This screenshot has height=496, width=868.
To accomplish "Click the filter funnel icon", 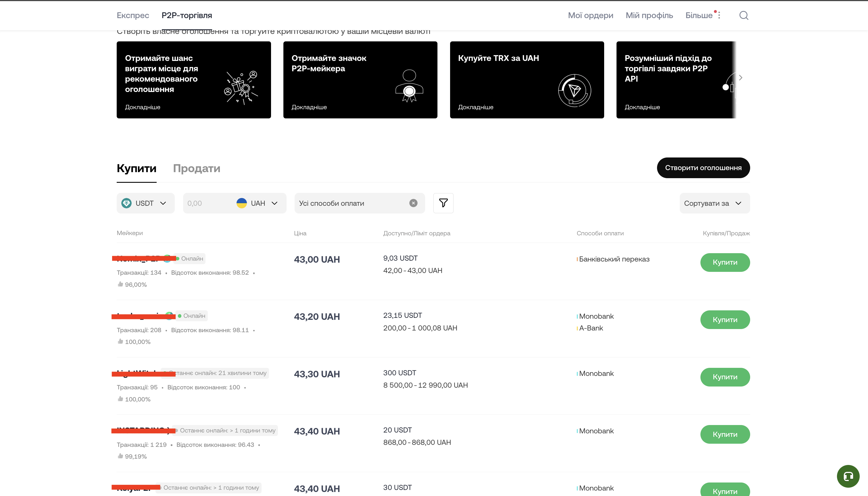I will 443,203.
